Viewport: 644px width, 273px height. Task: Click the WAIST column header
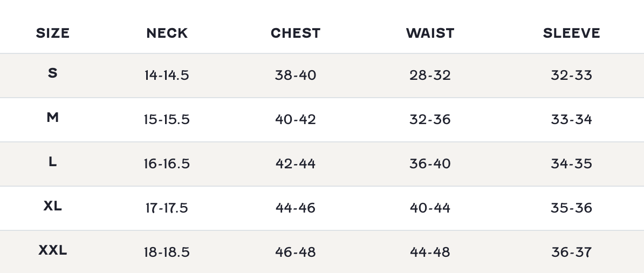coord(430,33)
